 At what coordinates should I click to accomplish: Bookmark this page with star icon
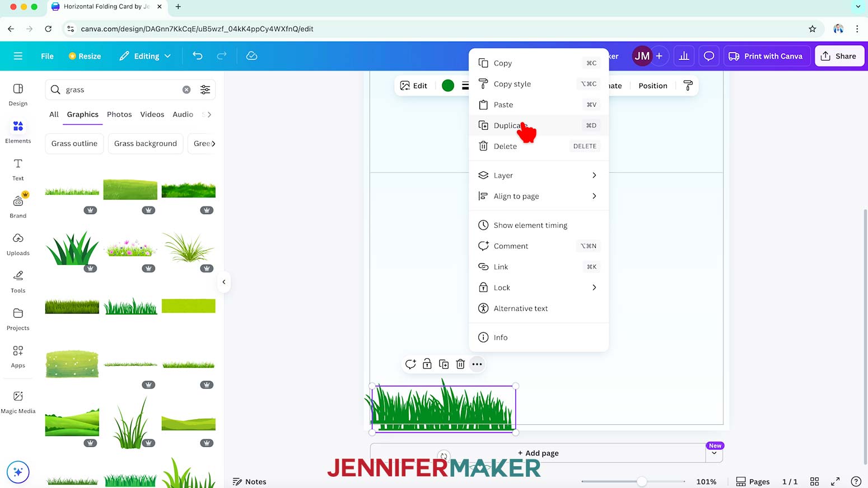(x=812, y=29)
